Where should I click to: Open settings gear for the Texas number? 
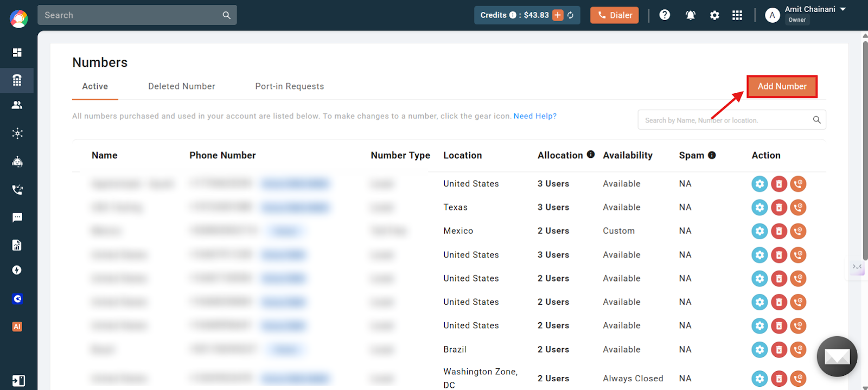[x=759, y=207]
